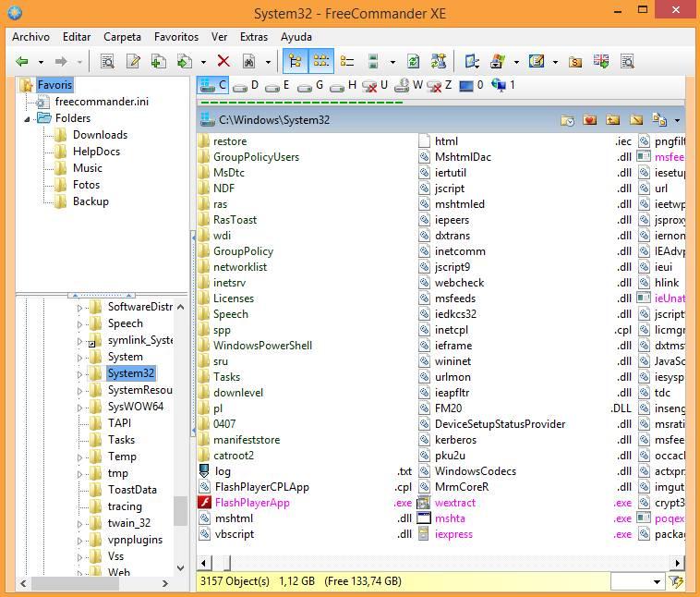Screen dimensions: 700x597
Task: Open desktop button 0 in drive bar
Action: [472, 85]
